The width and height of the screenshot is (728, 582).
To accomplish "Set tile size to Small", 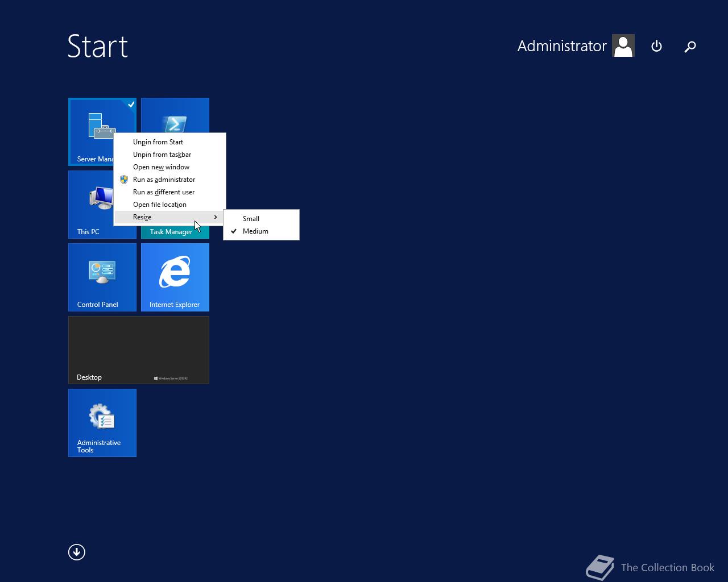I will [x=261, y=219].
